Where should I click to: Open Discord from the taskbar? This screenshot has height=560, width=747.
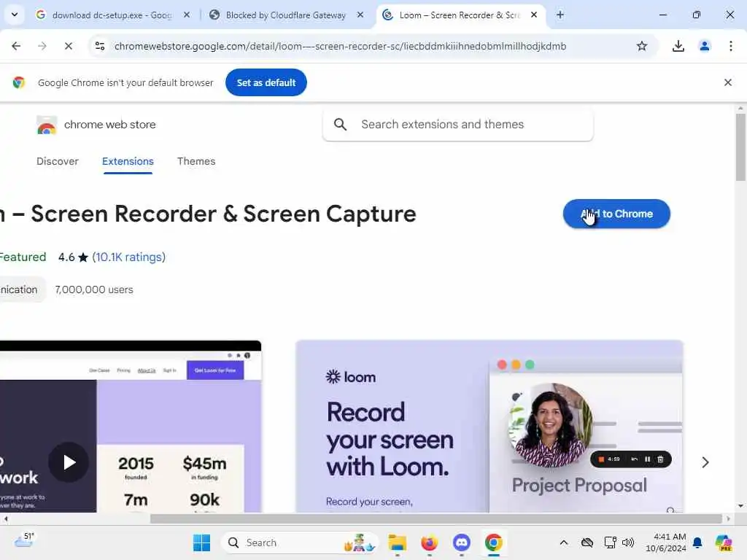[x=461, y=542]
